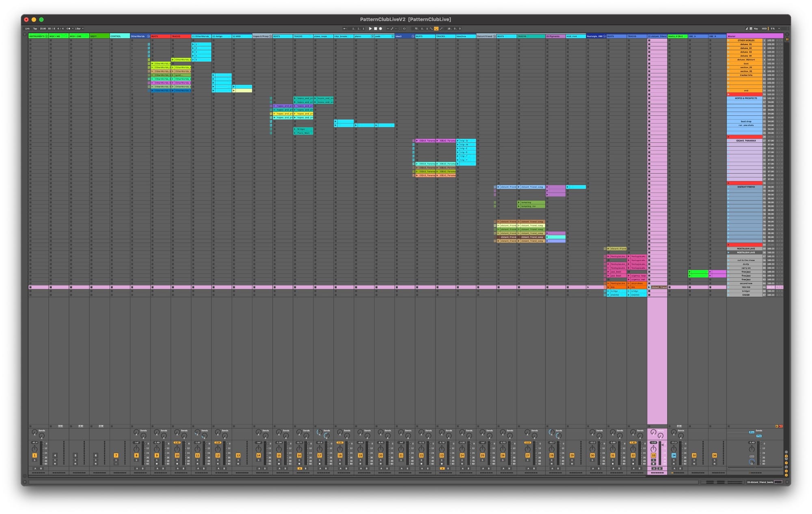Select the CONTROL track header
Image resolution: width=812 pixels, height=514 pixels.
coord(119,36)
